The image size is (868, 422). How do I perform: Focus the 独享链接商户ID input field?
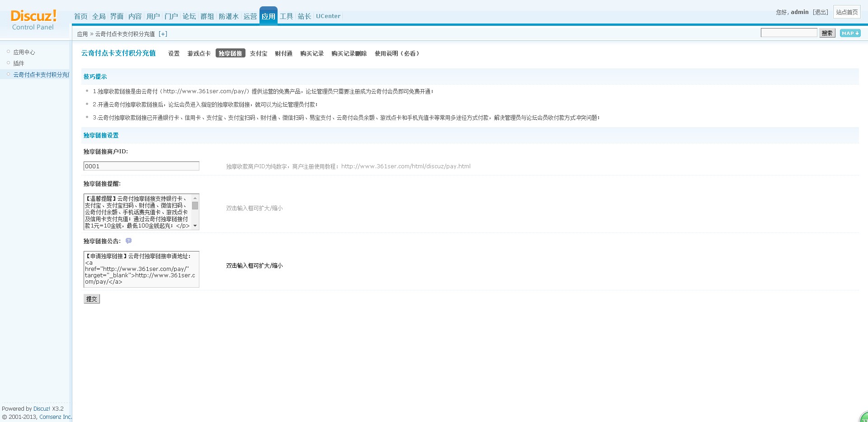coord(142,166)
